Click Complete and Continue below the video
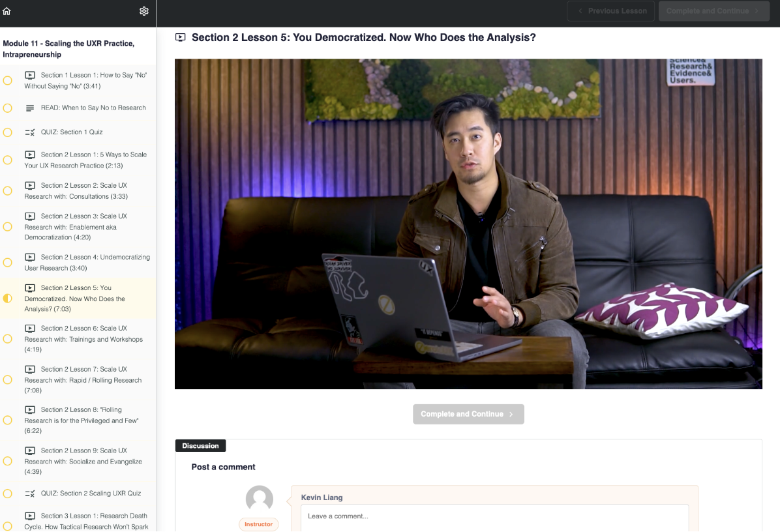The width and height of the screenshot is (780, 532). pyautogui.click(x=468, y=414)
